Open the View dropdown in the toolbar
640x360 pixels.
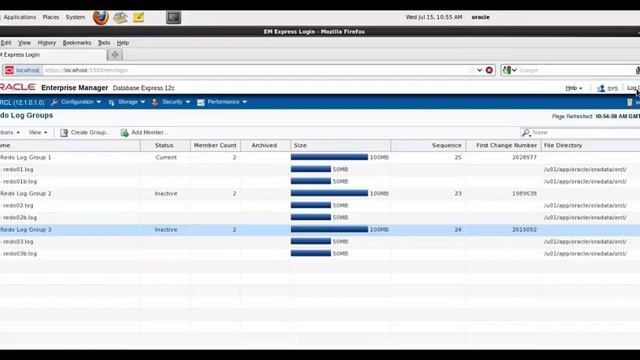pos(38,133)
